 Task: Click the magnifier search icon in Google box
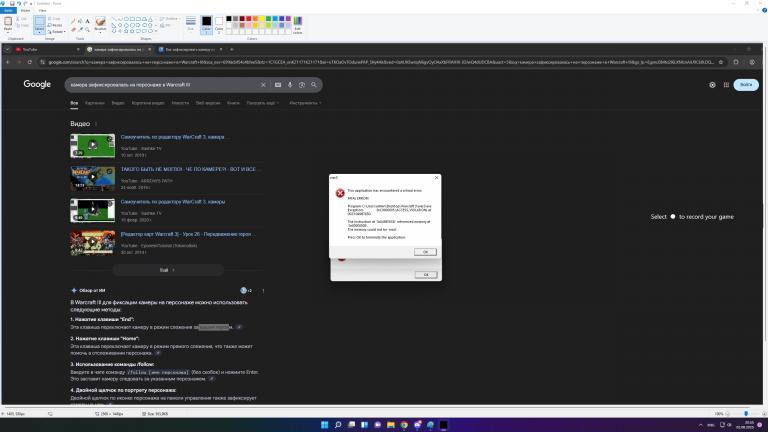[x=314, y=85]
